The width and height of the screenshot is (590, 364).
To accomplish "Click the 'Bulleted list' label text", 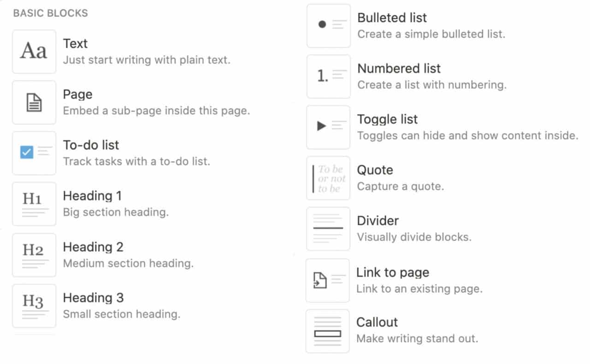I will pyautogui.click(x=392, y=18).
